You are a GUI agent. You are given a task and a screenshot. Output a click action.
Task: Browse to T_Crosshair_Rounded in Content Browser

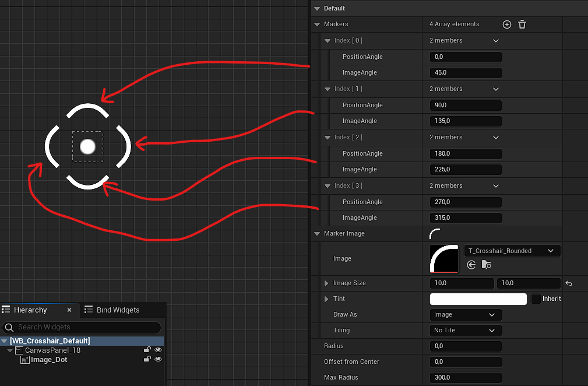pyautogui.click(x=487, y=265)
